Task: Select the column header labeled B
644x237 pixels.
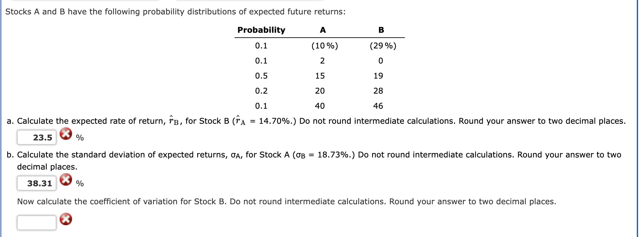Action: pyautogui.click(x=381, y=30)
